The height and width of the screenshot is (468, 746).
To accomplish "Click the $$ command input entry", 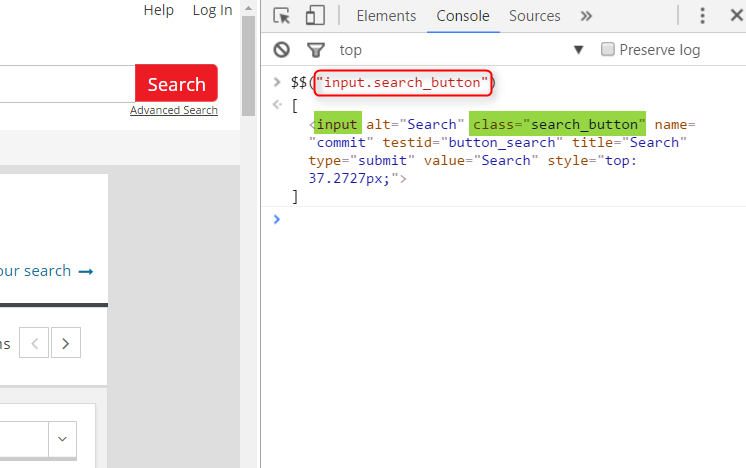I will click(x=393, y=83).
